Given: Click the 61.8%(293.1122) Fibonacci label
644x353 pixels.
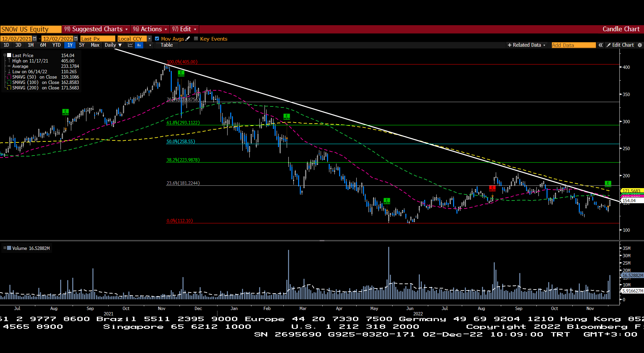Looking at the screenshot, I should [x=183, y=123].
